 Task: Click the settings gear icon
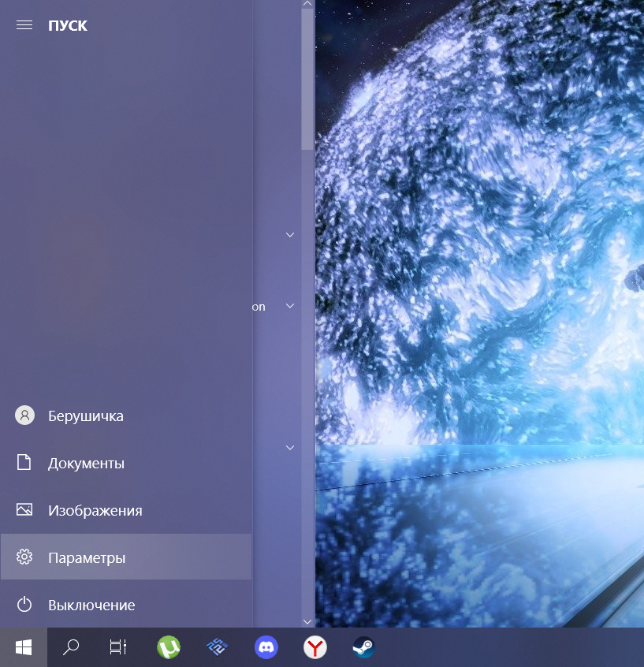click(24, 557)
